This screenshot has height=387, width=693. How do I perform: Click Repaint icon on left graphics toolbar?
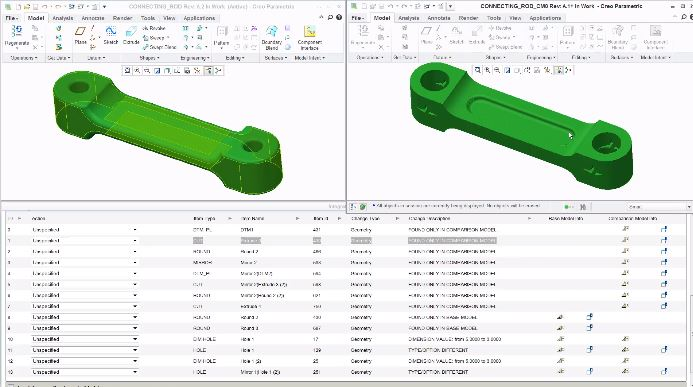157,70
